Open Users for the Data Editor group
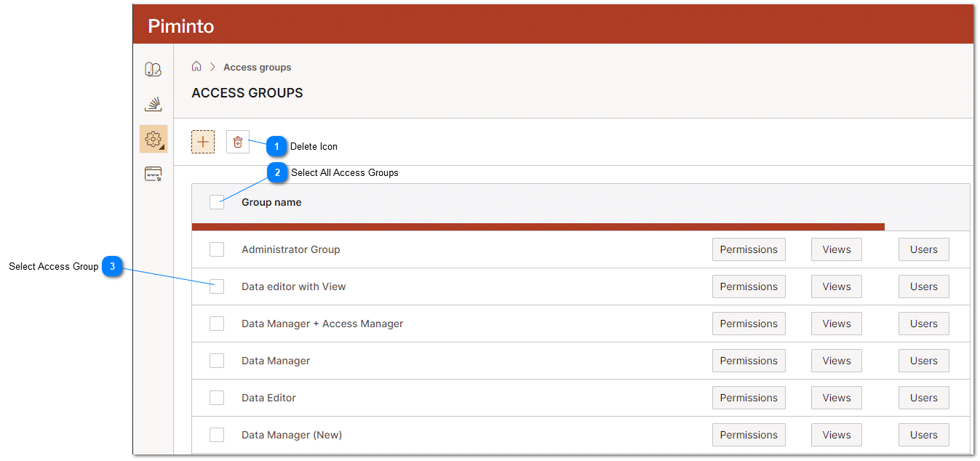This screenshot has height=461, width=980. (923, 398)
